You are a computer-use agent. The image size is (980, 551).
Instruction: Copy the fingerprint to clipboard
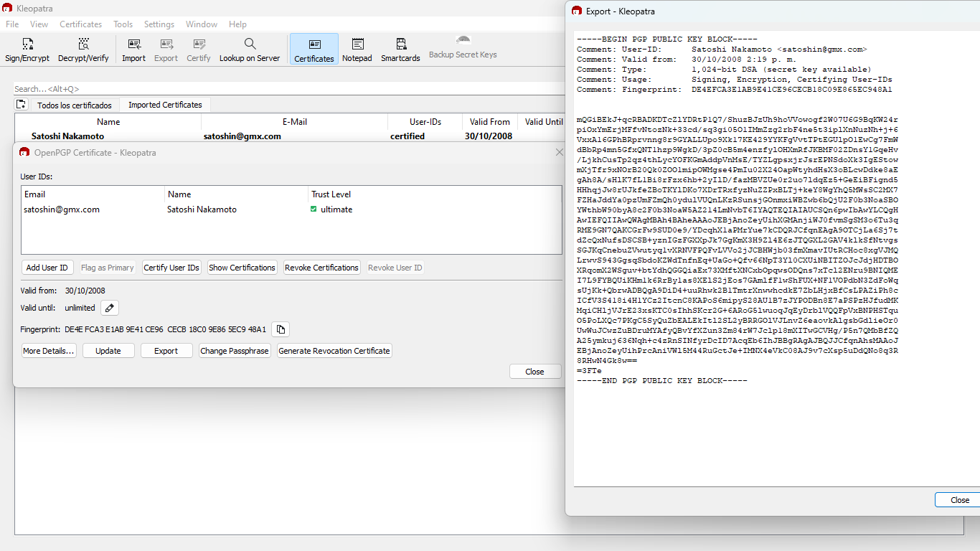tap(281, 329)
